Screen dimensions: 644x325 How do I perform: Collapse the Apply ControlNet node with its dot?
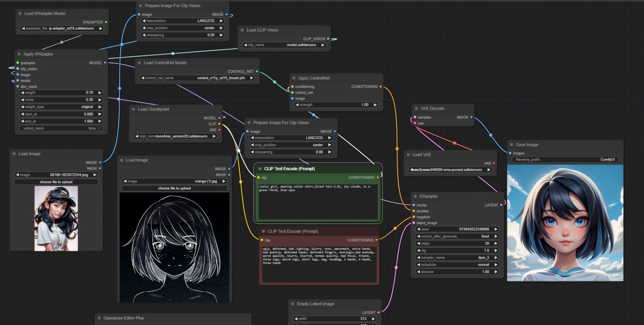(x=293, y=78)
